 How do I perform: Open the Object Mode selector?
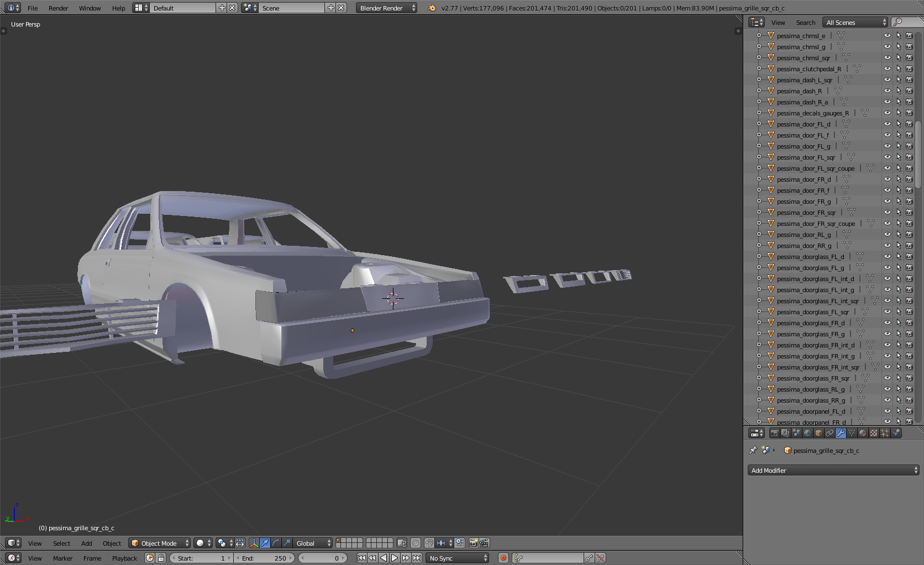pos(160,543)
